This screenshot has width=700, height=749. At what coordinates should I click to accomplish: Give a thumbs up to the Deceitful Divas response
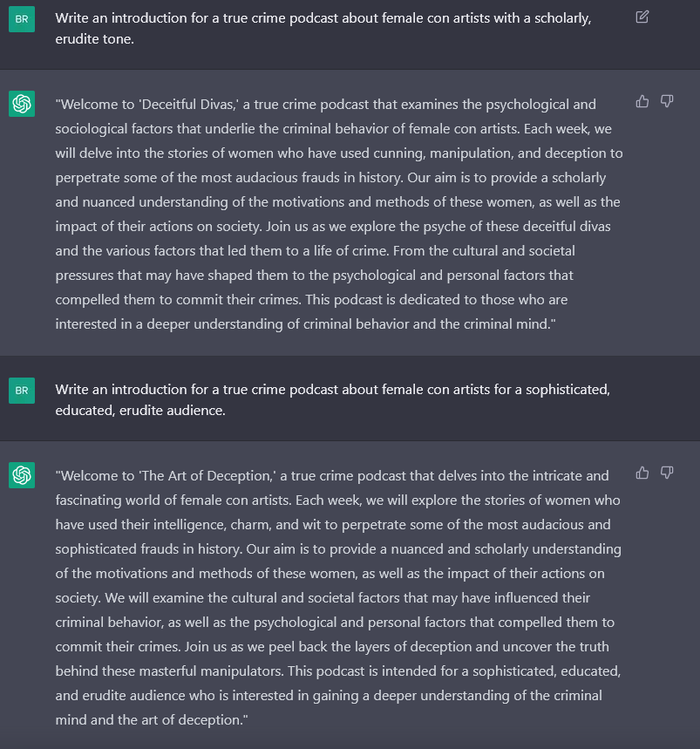coord(642,101)
